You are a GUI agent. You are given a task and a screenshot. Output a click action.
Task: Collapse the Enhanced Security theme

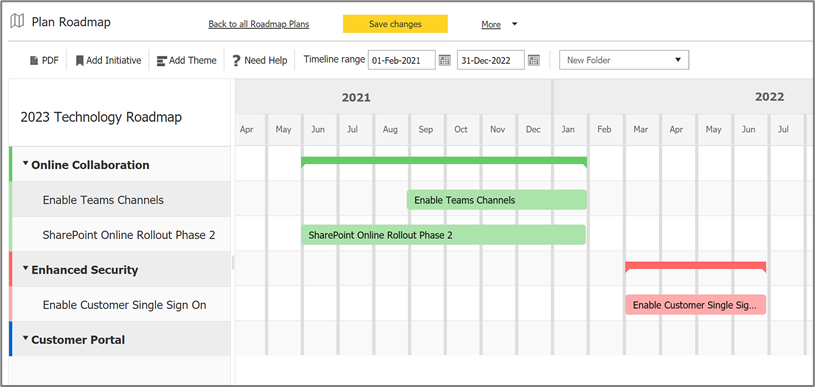click(25, 268)
